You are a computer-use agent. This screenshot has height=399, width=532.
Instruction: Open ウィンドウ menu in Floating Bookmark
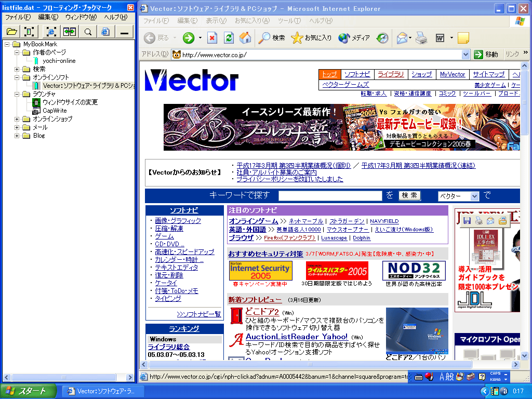pyautogui.click(x=81, y=17)
